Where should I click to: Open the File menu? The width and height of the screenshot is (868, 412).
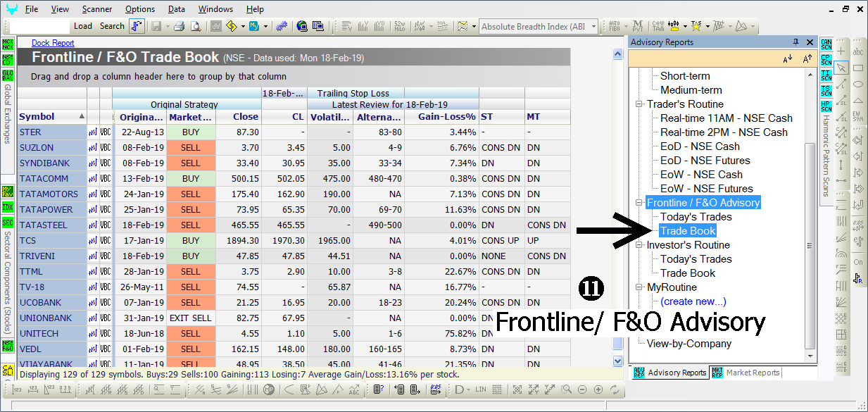(32, 9)
